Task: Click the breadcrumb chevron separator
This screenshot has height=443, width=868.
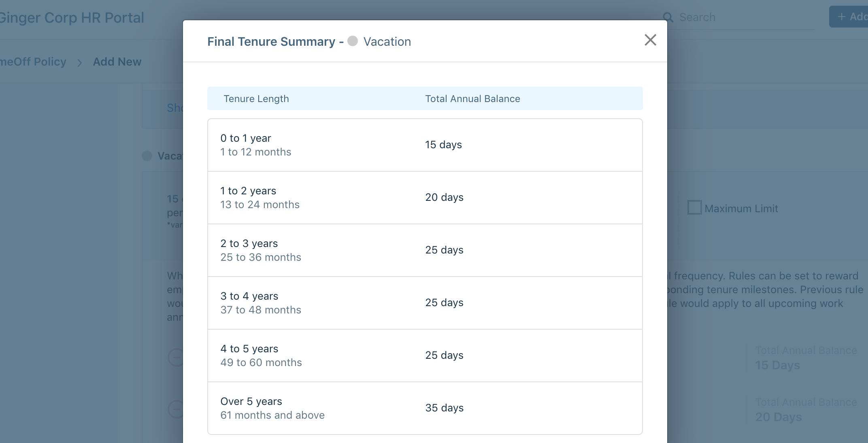Action: point(79,63)
